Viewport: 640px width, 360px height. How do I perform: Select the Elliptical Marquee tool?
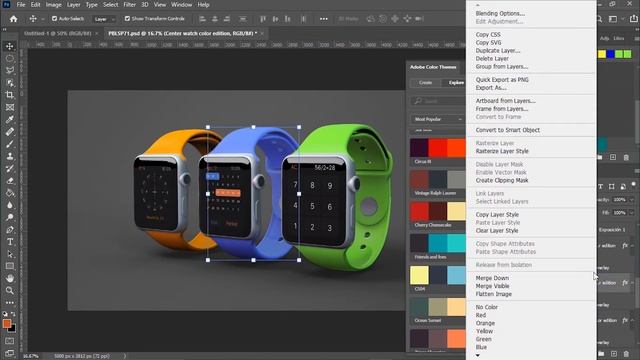click(x=10, y=58)
